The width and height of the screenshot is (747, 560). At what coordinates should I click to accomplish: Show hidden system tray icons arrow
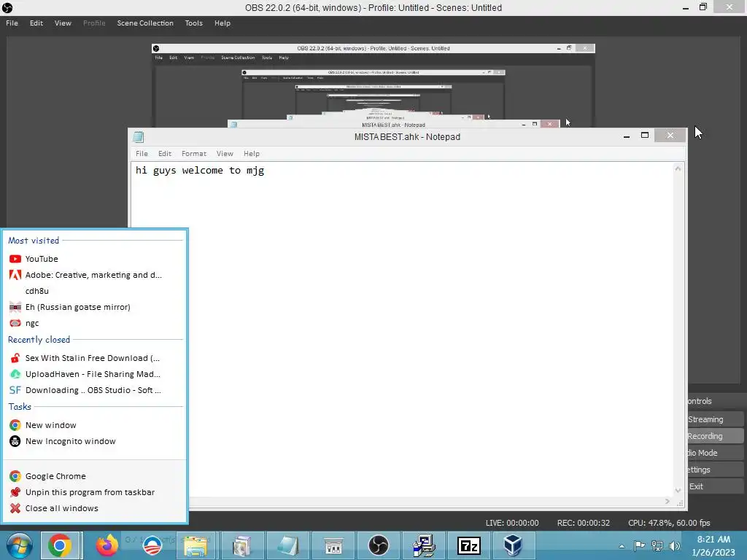click(x=622, y=546)
